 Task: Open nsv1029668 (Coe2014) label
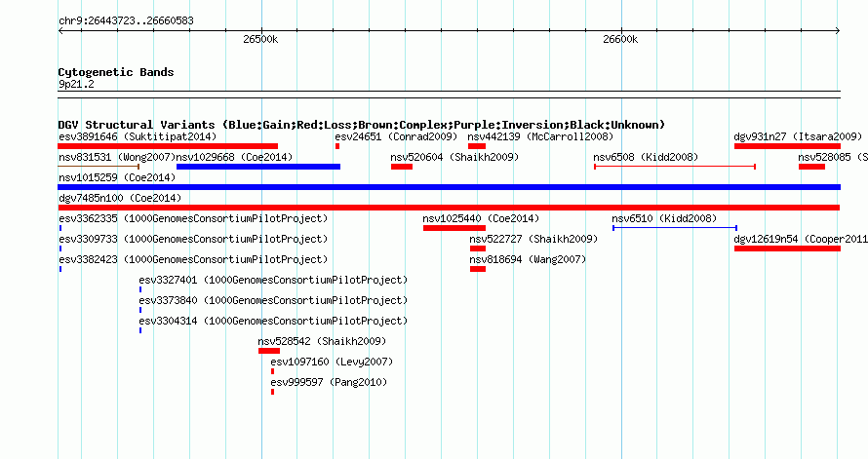tap(234, 157)
